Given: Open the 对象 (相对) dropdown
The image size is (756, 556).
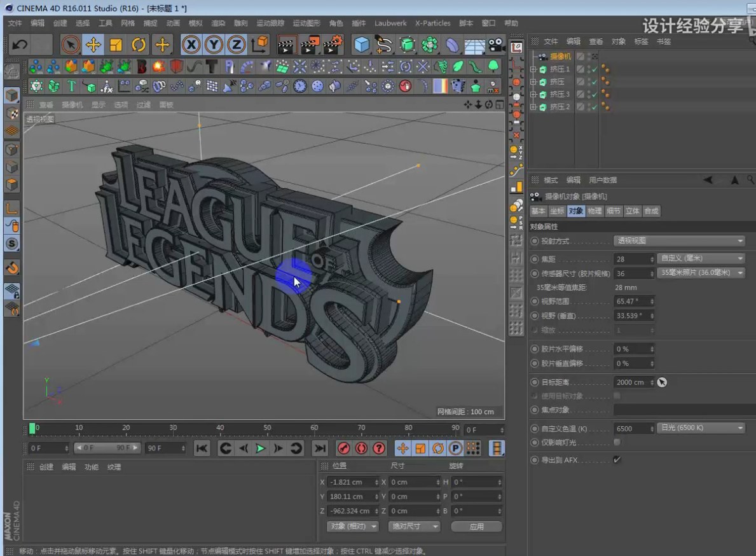Looking at the screenshot, I should (352, 527).
